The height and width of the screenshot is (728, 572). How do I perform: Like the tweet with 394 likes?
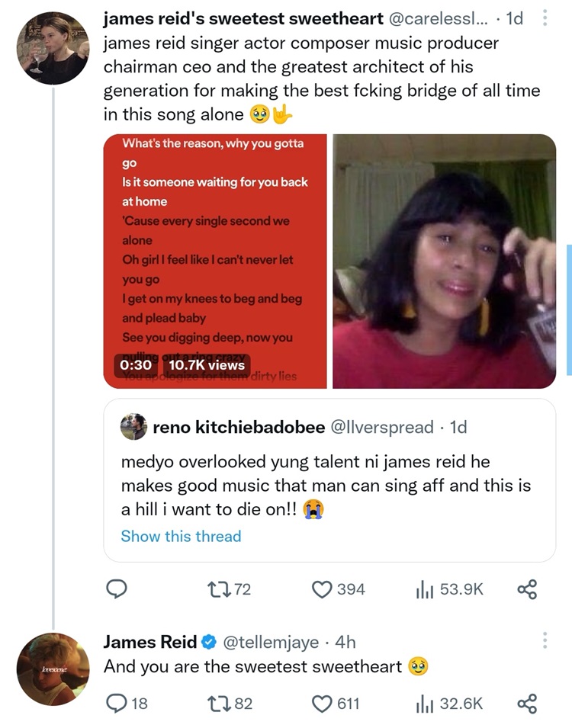click(x=323, y=588)
